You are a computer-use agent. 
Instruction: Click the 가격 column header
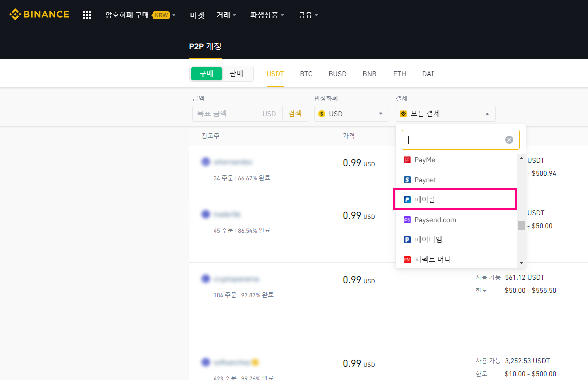click(x=349, y=136)
